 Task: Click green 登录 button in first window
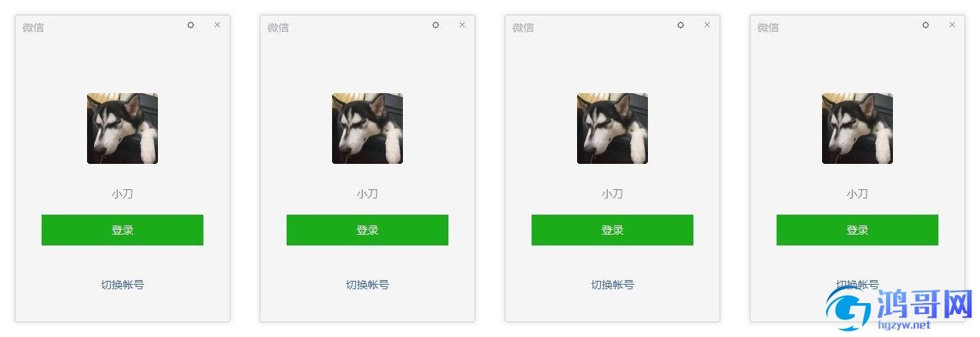click(x=123, y=230)
